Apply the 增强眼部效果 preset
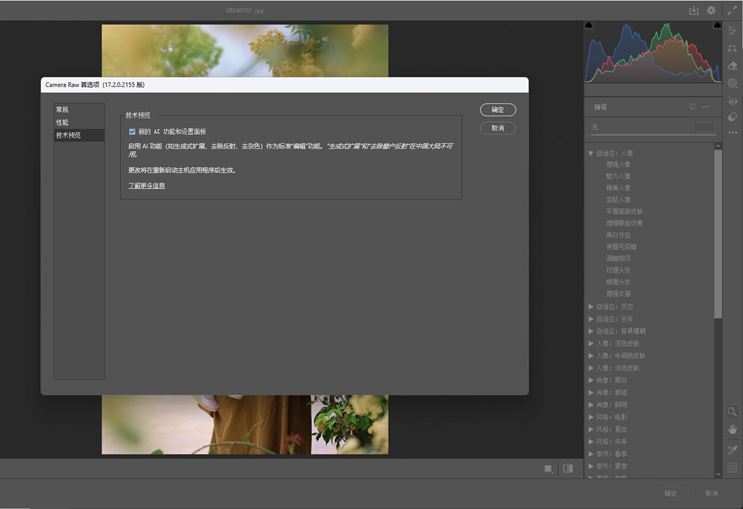743x509 pixels. (624, 223)
